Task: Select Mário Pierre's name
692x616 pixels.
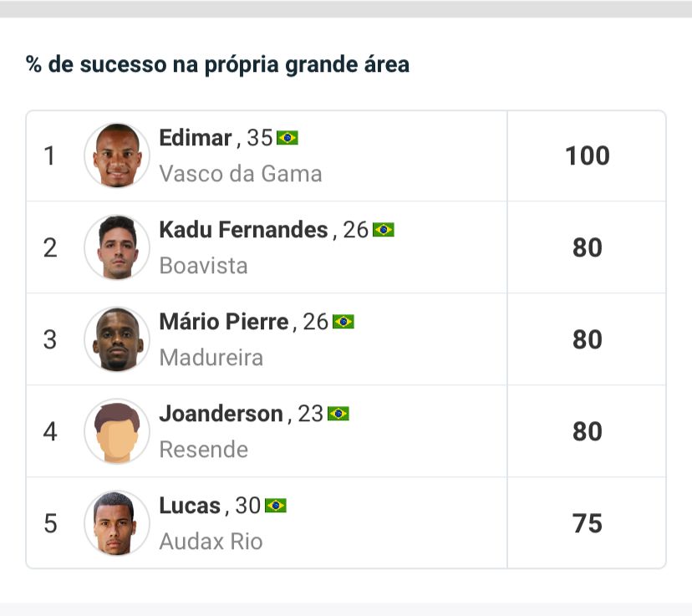Action: pos(223,322)
